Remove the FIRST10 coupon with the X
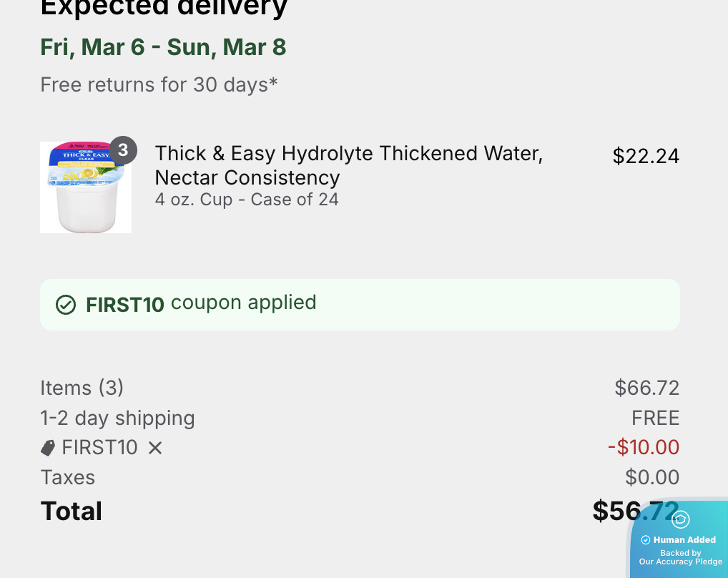728x578 pixels. pos(155,448)
